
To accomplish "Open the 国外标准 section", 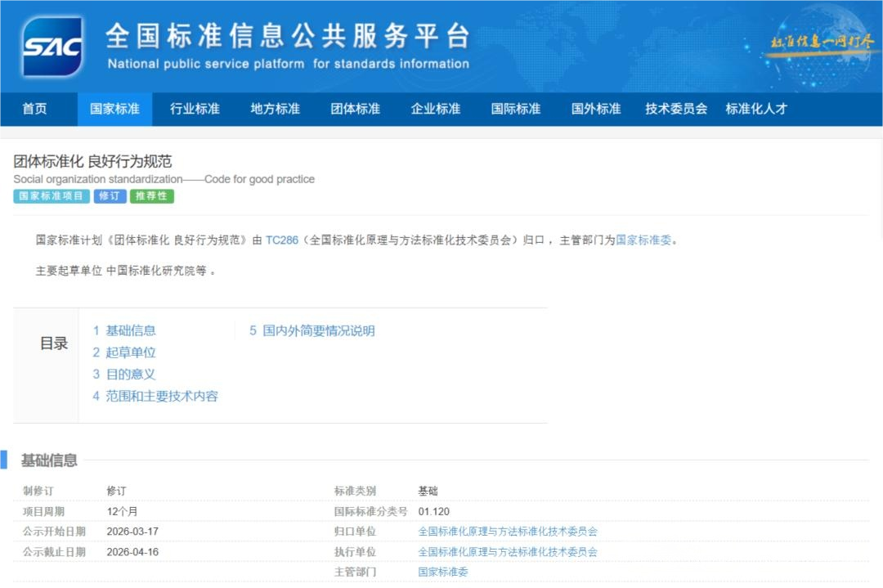I will (594, 109).
